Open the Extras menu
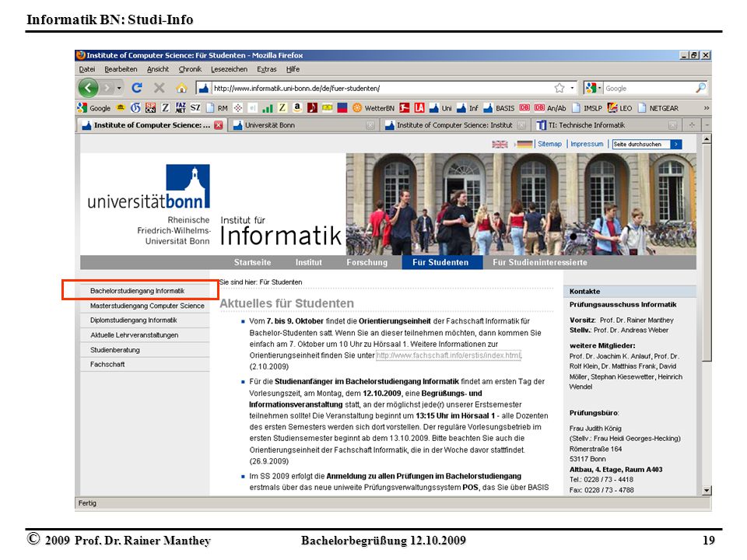This screenshot has width=747, height=560. (266, 69)
